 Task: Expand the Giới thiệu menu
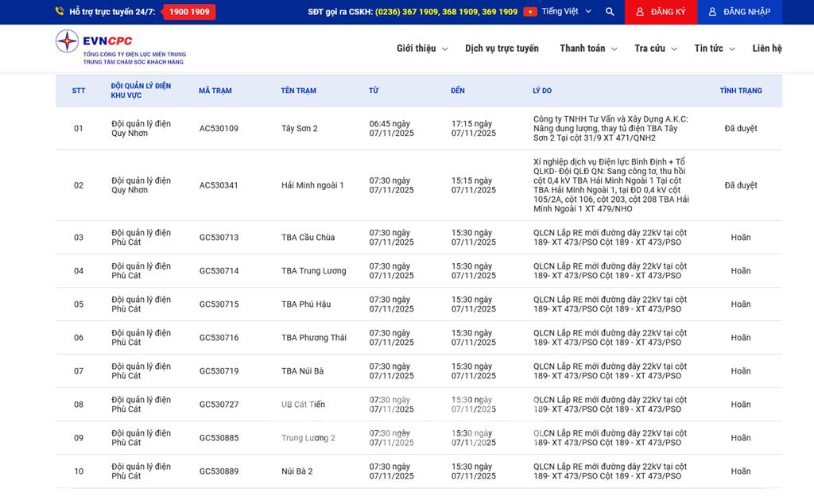click(422, 48)
